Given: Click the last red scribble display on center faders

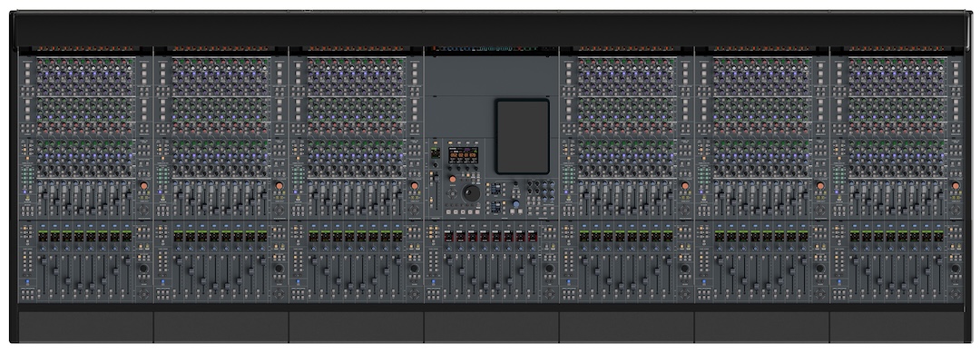Looking at the screenshot, I should click(x=533, y=237).
